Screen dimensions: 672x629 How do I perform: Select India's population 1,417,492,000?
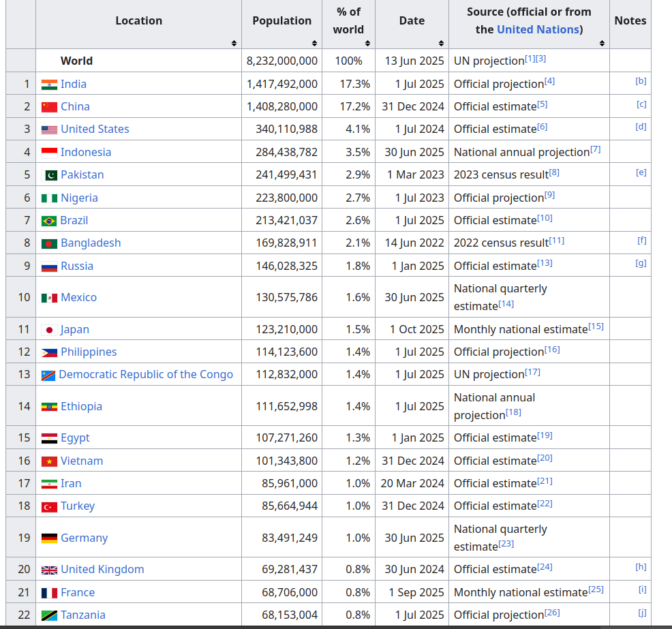[x=281, y=84]
